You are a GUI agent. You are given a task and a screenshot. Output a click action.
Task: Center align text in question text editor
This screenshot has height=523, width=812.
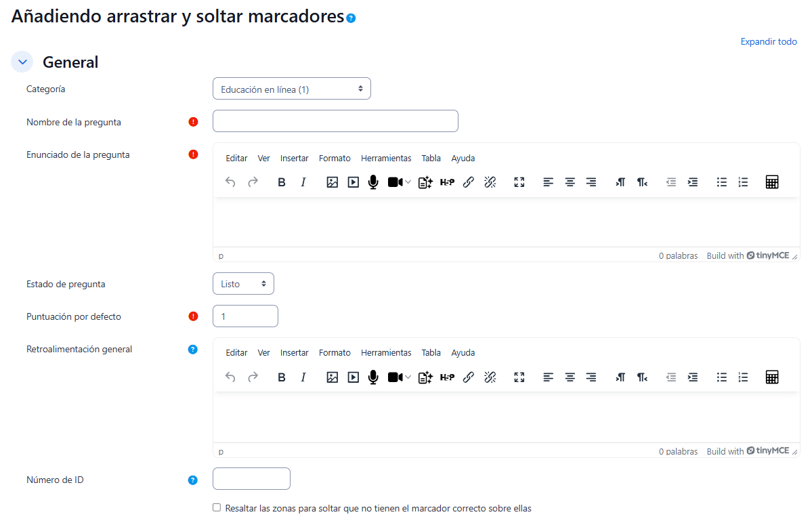(x=570, y=182)
